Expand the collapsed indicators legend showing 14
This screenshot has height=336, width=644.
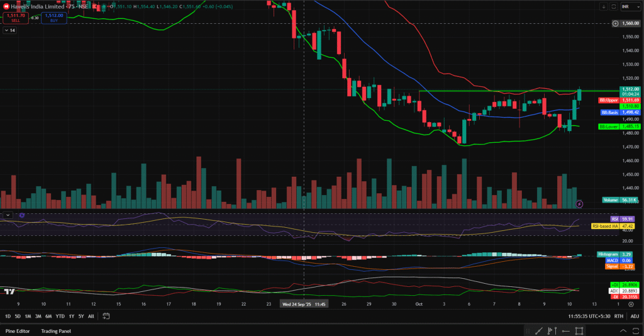click(x=9, y=30)
